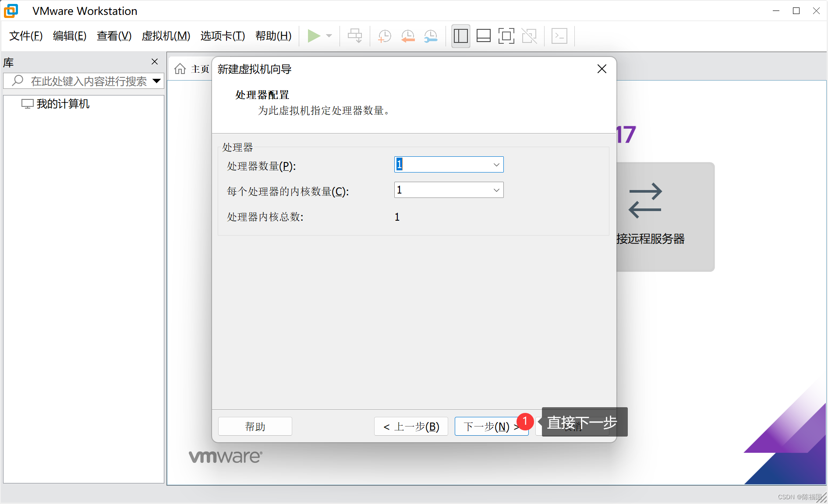Close the 新建虚拟机向导 dialog
Screen dimensions: 828x504
pyautogui.click(x=602, y=69)
